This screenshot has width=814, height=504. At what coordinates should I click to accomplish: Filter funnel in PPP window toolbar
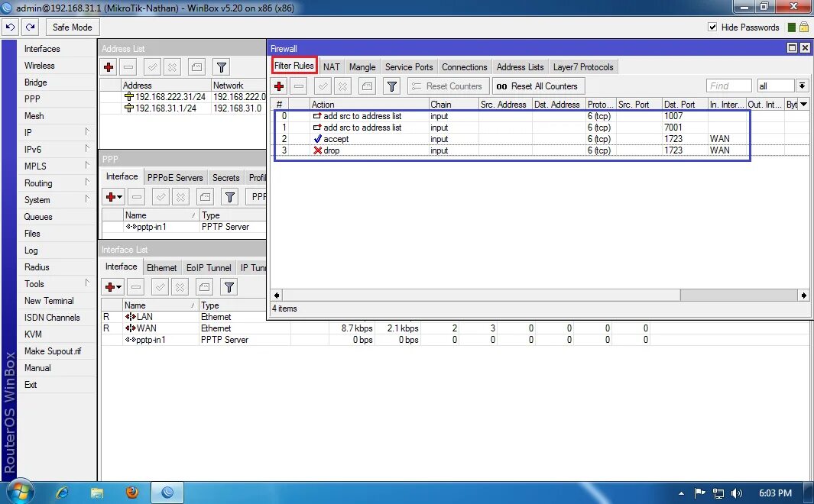click(x=230, y=196)
